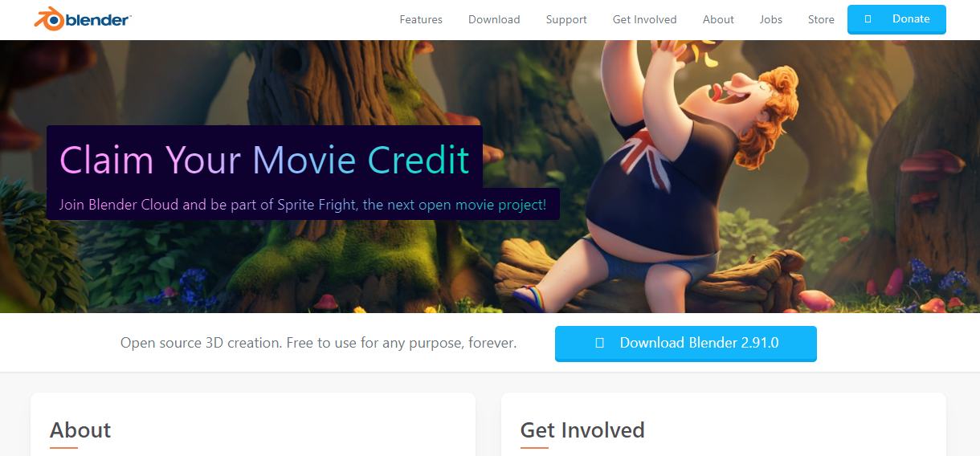Open the Store link
The width and height of the screenshot is (980, 456).
pos(821,19)
